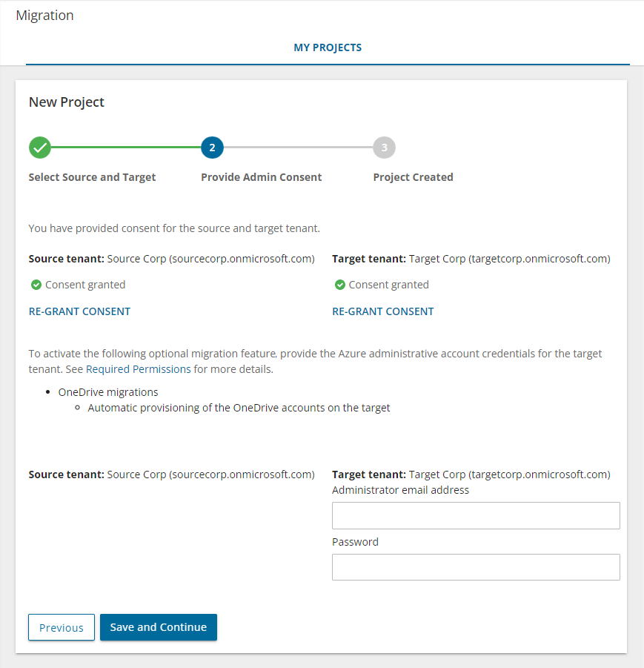Click the green check beside Select Source and Target
Screen dimensions: 644x668
coord(40,148)
